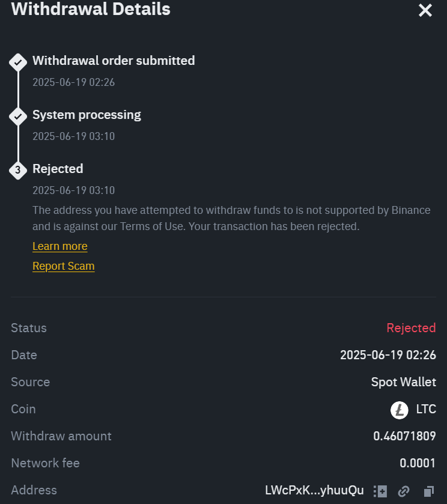This screenshot has width=447, height=504.
Task: Click the checkmark icon for Withdrawal order submitted
Action: (x=18, y=61)
